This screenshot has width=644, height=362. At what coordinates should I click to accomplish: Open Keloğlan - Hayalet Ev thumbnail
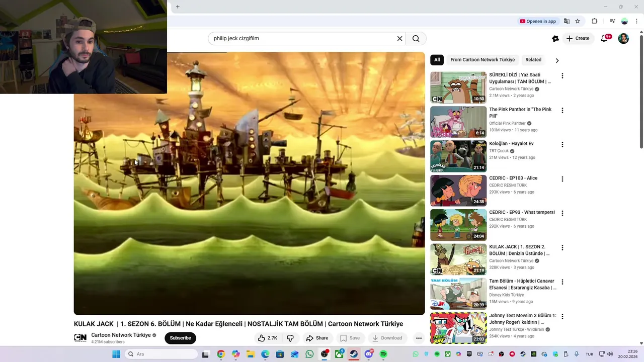[458, 156]
